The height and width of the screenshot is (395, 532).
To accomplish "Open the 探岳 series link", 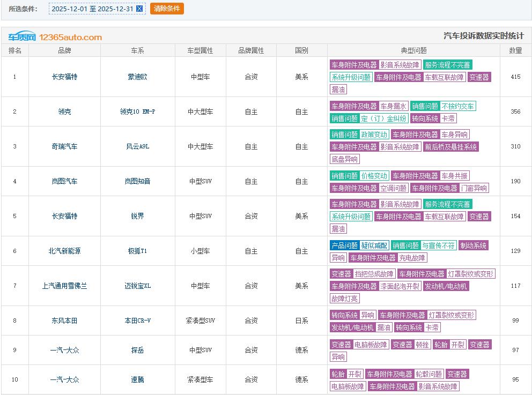I will coord(137,350).
